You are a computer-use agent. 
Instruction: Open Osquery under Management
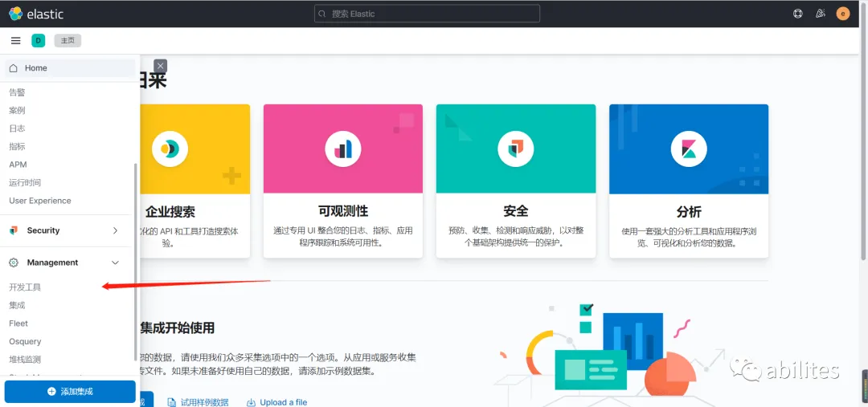click(25, 342)
